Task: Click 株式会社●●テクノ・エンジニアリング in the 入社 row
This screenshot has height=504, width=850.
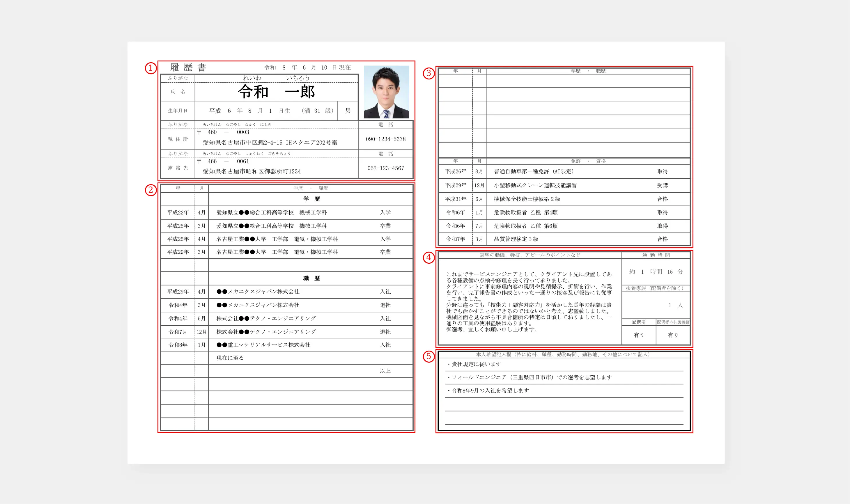Action: click(266, 318)
